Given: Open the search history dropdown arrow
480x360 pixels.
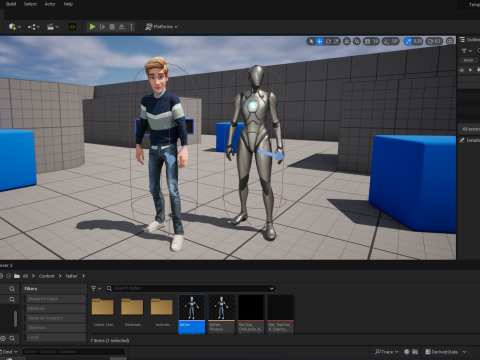Looking at the screenshot, I should pos(272,288).
